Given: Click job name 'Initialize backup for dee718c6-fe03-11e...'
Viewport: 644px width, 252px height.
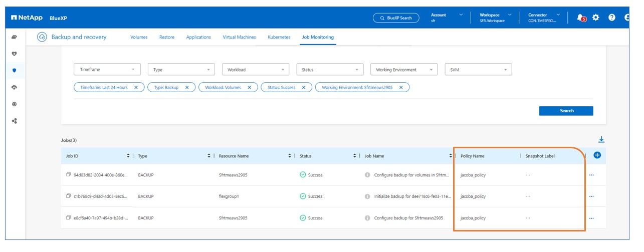Looking at the screenshot, I should click(x=412, y=196).
